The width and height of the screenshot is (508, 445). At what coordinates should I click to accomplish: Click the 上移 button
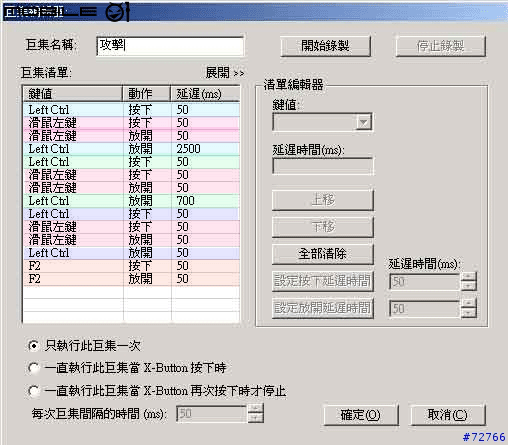[x=323, y=200]
